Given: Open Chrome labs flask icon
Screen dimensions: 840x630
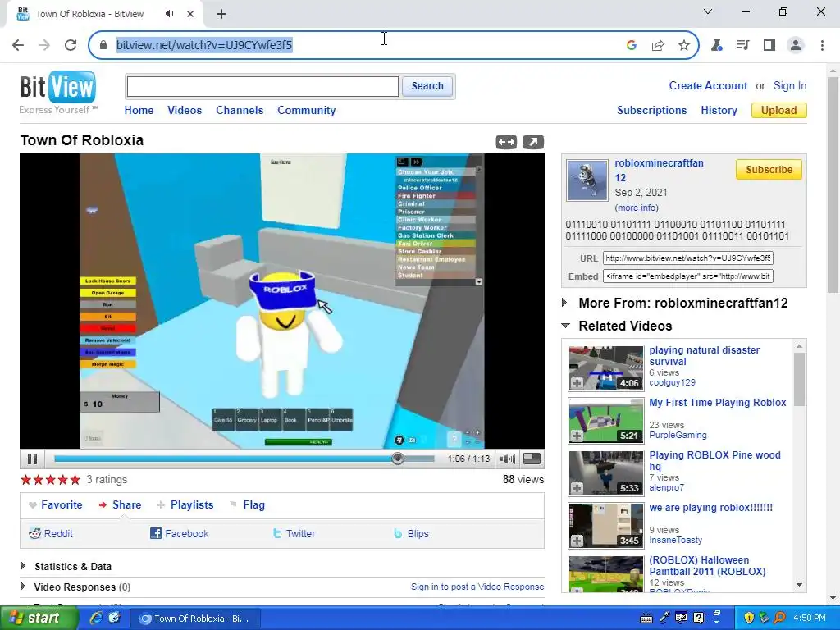Looking at the screenshot, I should (716, 45).
